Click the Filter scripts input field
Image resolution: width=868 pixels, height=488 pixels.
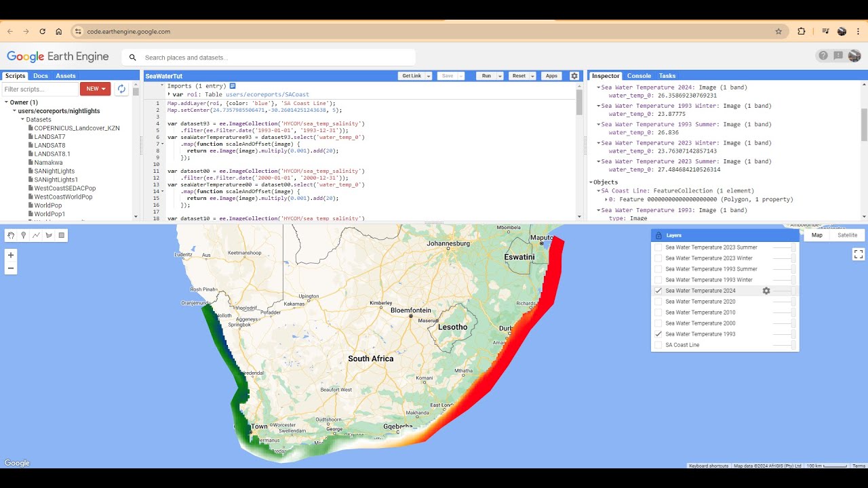pyautogui.click(x=40, y=89)
